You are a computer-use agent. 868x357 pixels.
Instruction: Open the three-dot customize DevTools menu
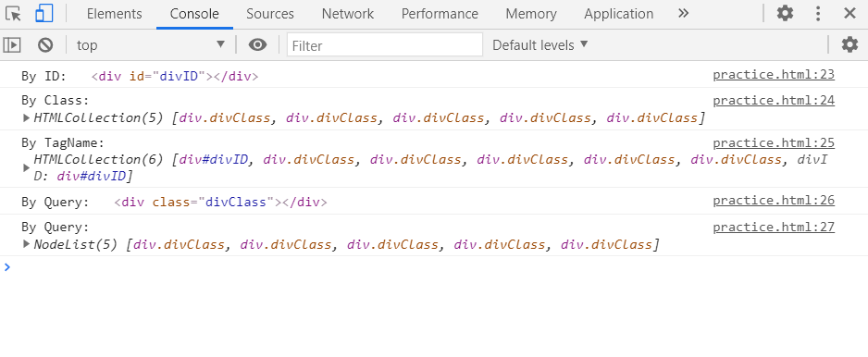point(818,13)
